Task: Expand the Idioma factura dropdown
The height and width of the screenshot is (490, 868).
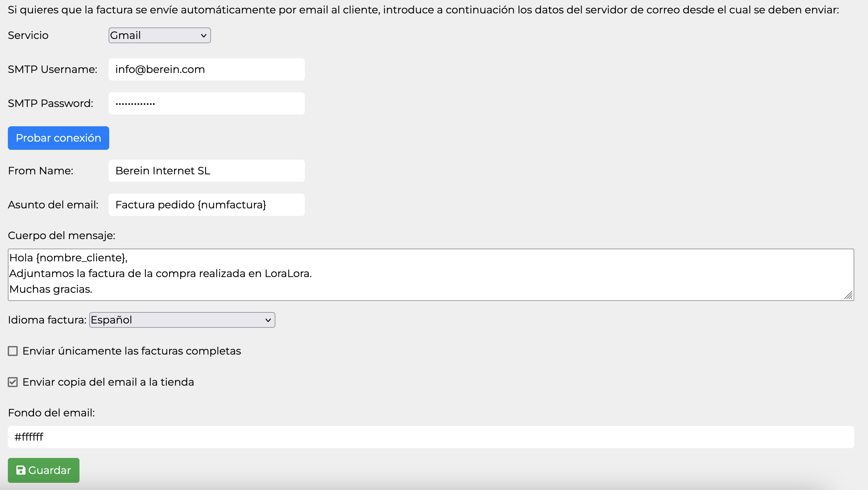Action: (182, 320)
